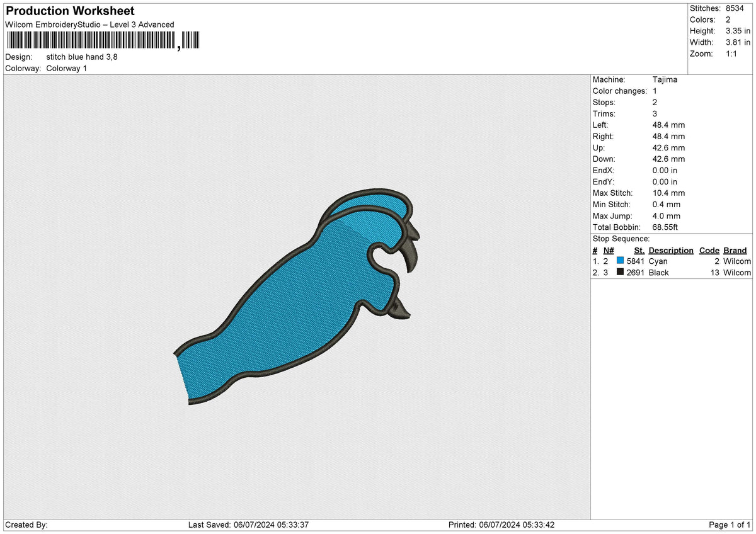756x534 pixels.
Task: Click the 'Production Worksheet' heading
Action: 70,11
